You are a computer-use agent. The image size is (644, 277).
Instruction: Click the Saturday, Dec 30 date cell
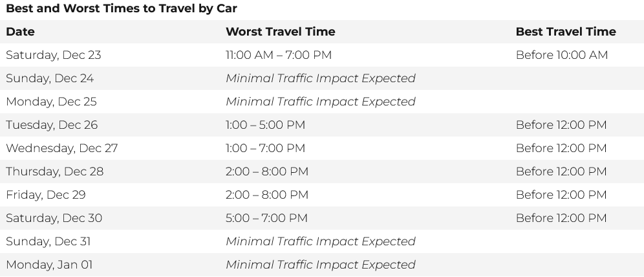[x=54, y=218]
